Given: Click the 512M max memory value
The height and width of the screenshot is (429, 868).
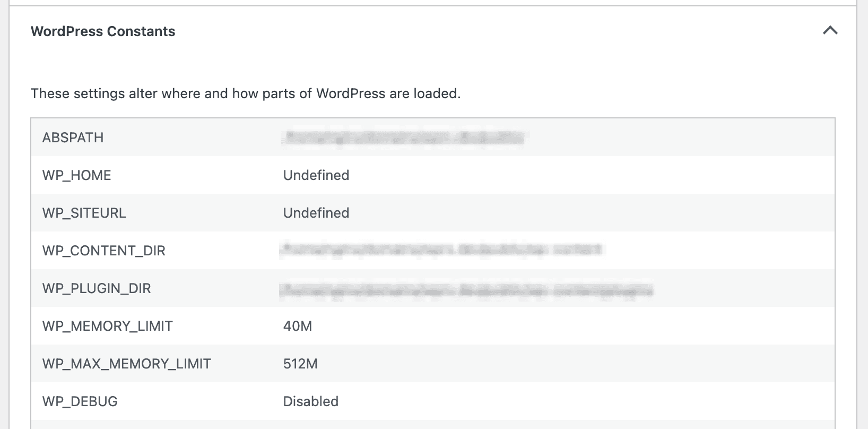Looking at the screenshot, I should pos(300,364).
